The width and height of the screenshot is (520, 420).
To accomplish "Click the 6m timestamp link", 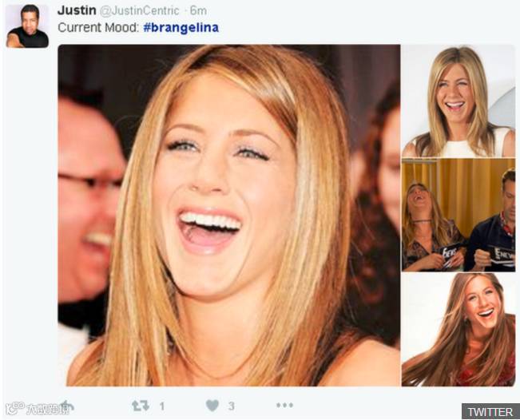I will pyautogui.click(x=198, y=10).
